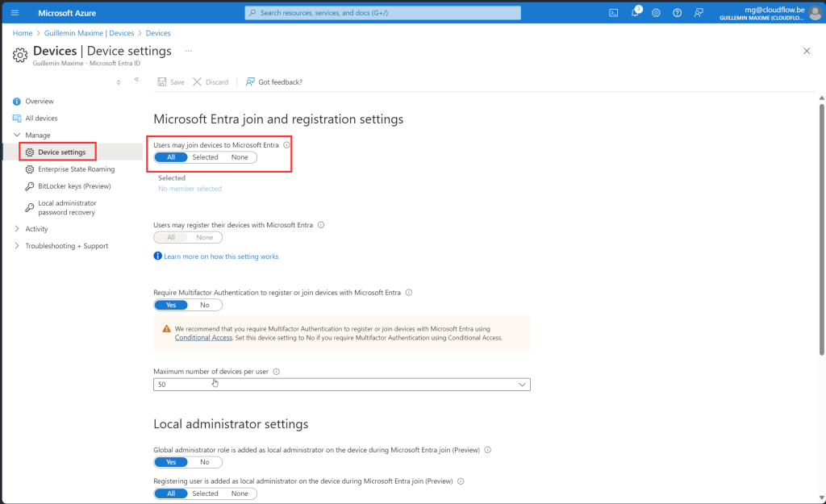Click the Save disk icon
The image size is (826, 504).
point(162,81)
